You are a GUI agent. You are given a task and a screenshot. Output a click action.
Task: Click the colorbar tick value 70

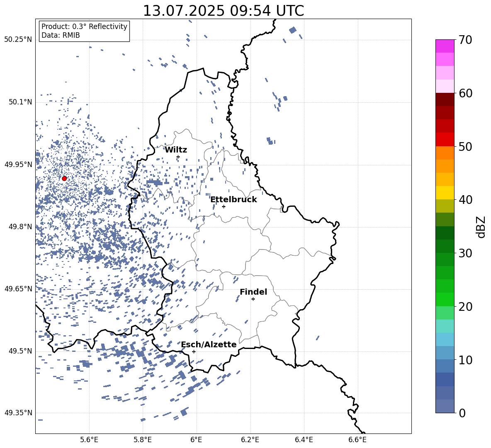(466, 40)
